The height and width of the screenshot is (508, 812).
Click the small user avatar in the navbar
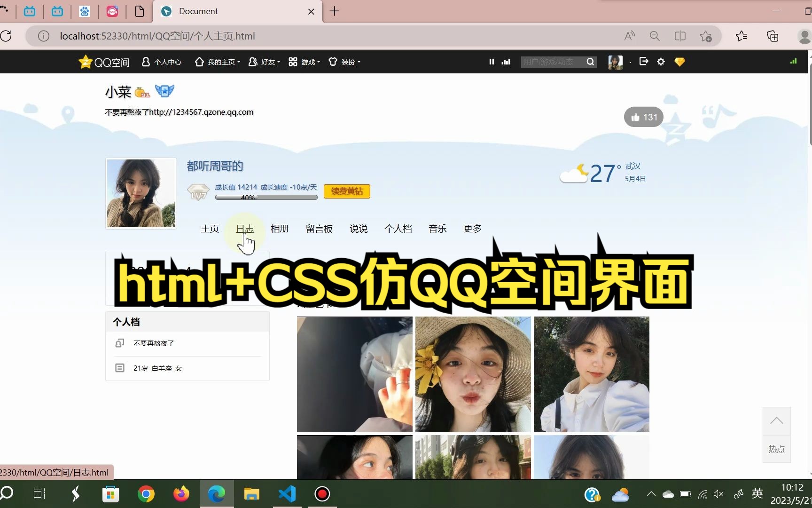(616, 62)
